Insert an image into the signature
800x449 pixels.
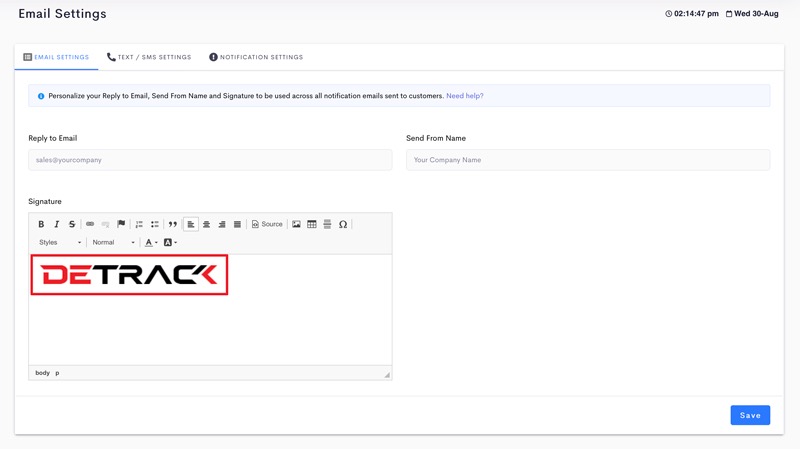(296, 224)
